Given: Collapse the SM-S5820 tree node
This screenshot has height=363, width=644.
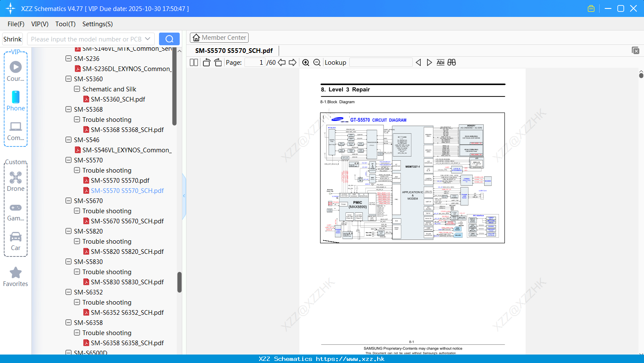Looking at the screenshot, I should tap(69, 231).
